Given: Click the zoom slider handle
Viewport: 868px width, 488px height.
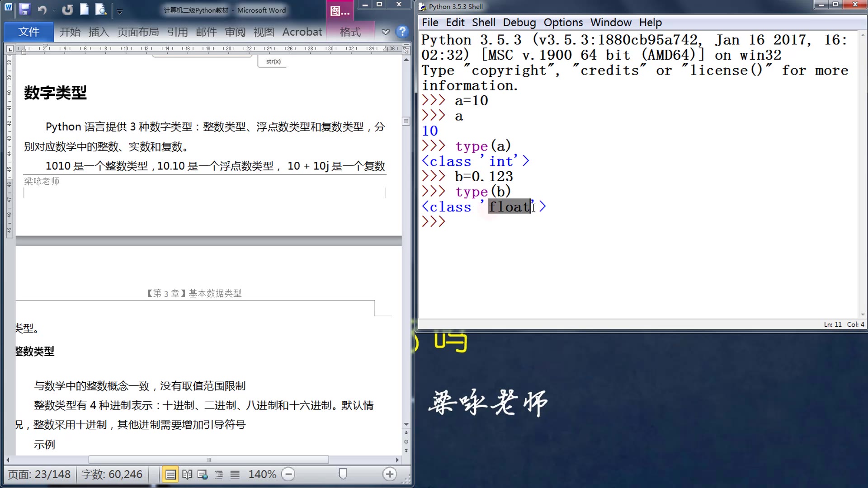Looking at the screenshot, I should [x=343, y=474].
